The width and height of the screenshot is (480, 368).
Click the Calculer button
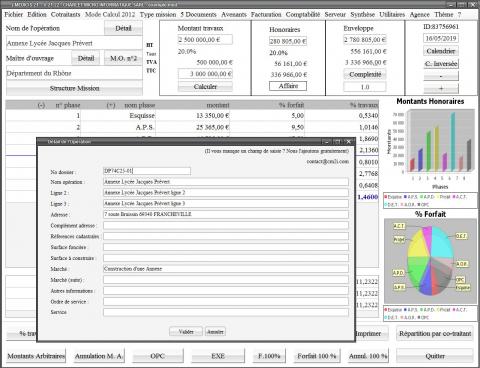pyautogui.click(x=205, y=87)
